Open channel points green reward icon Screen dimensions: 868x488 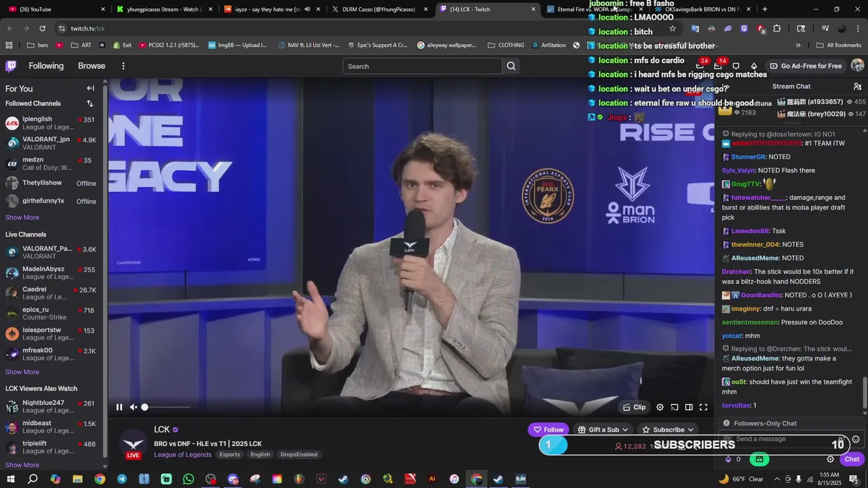759,460
